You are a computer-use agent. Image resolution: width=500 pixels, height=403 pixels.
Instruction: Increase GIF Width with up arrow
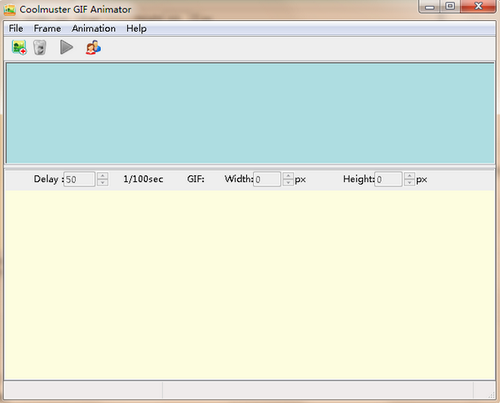(288, 176)
